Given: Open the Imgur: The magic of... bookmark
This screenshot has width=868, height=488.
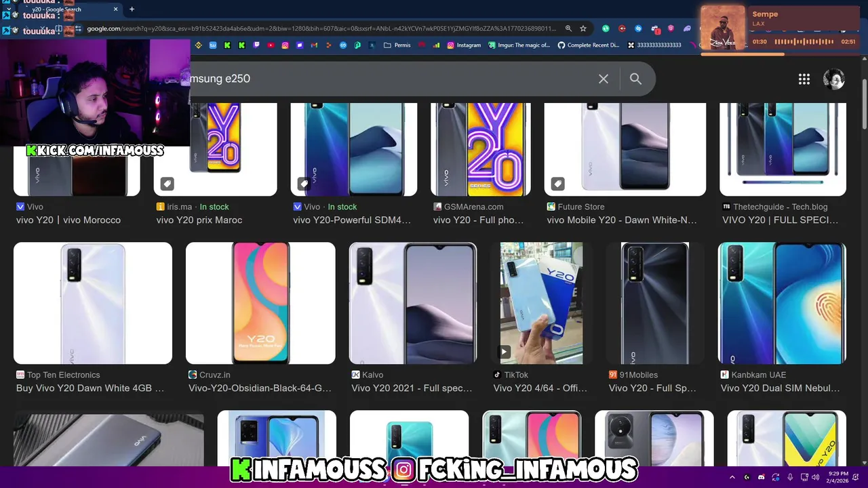Looking at the screenshot, I should pos(519,45).
